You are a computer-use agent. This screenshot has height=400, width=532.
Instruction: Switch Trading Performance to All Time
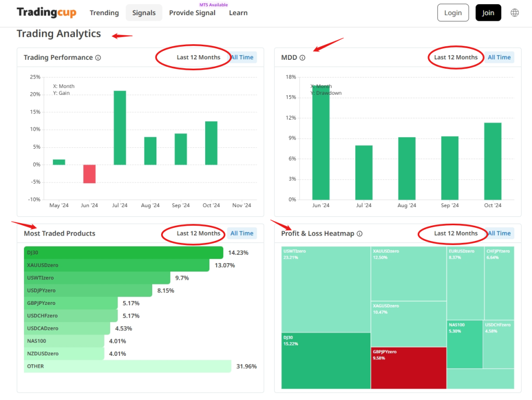point(242,57)
